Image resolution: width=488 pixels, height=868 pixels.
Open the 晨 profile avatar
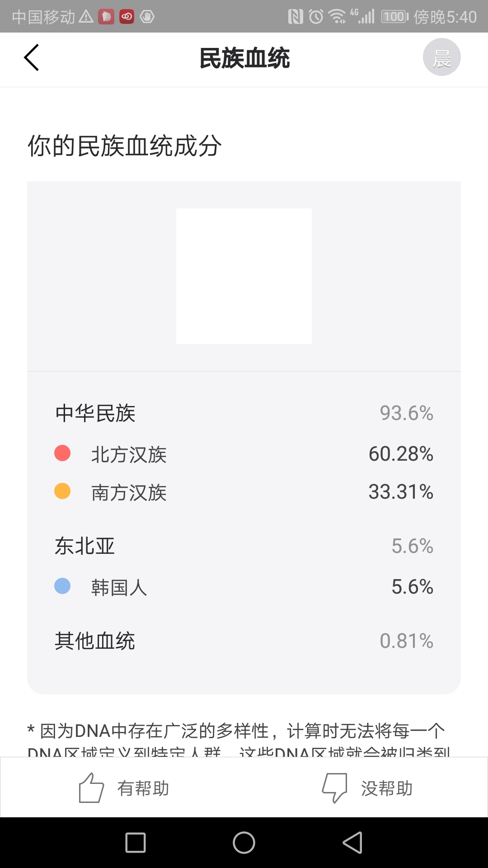click(441, 57)
